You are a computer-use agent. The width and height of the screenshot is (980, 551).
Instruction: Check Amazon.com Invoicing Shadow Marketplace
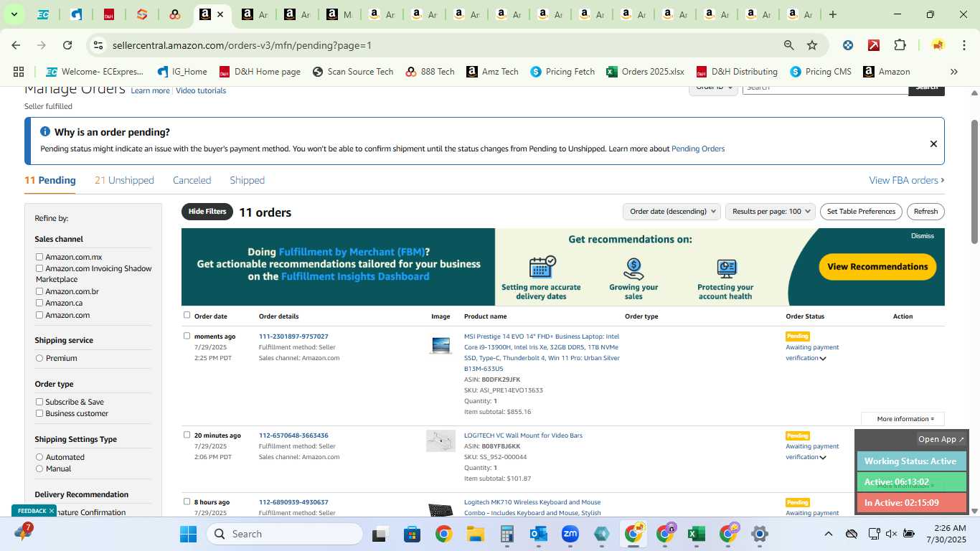(x=39, y=268)
